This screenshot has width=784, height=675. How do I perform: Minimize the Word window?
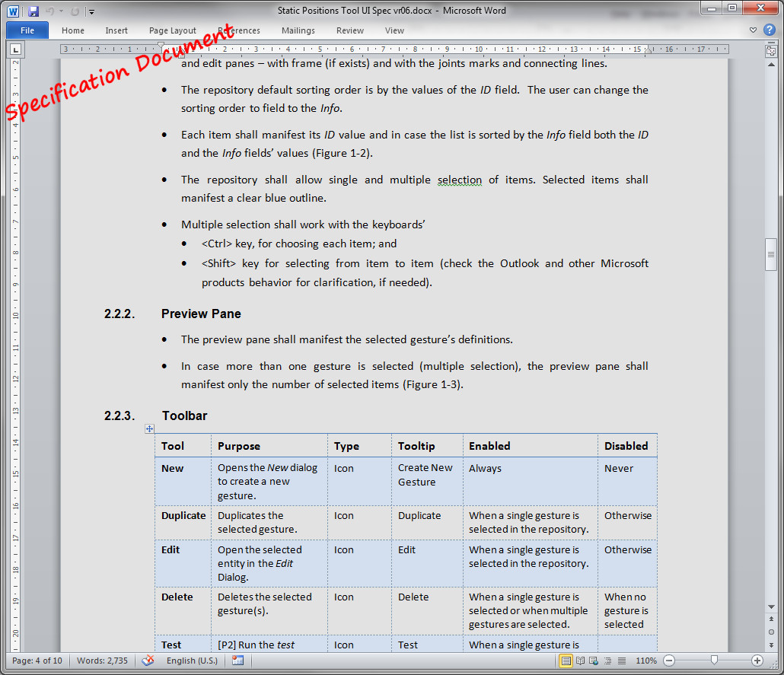(712, 8)
